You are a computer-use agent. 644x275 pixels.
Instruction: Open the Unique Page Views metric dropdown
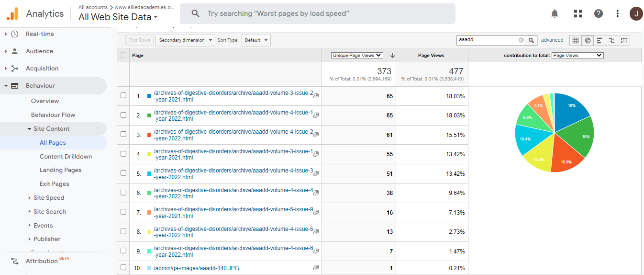coord(357,56)
